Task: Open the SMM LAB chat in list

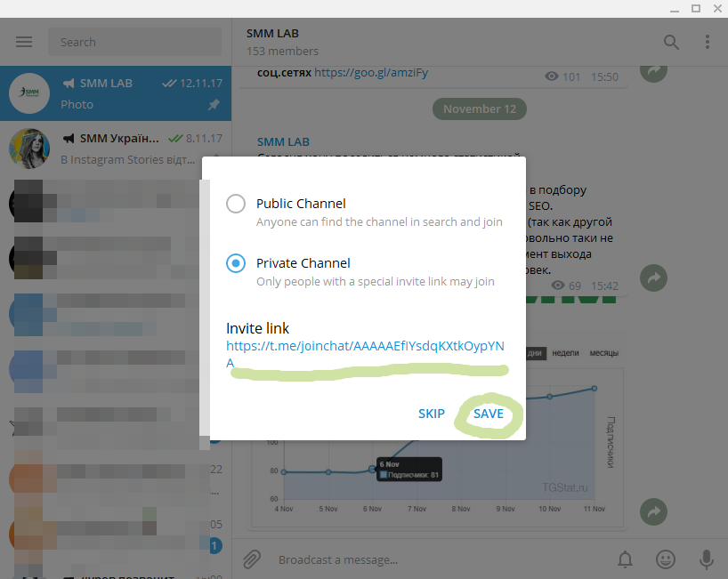Action: 116,93
